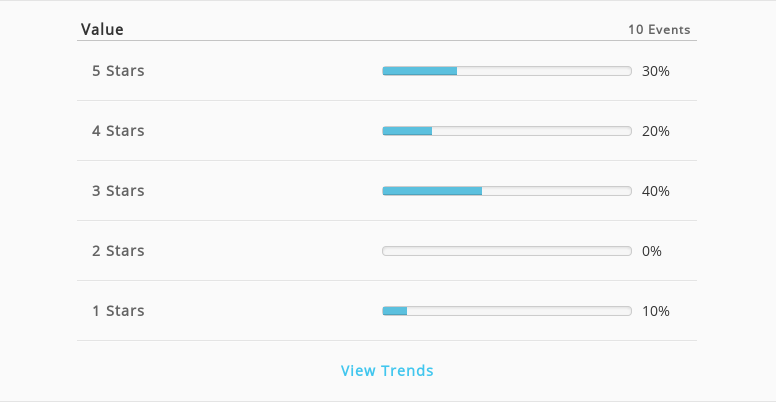The width and height of the screenshot is (776, 402).
Task: Click the 1 Stars progress bar
Action: 507,311
